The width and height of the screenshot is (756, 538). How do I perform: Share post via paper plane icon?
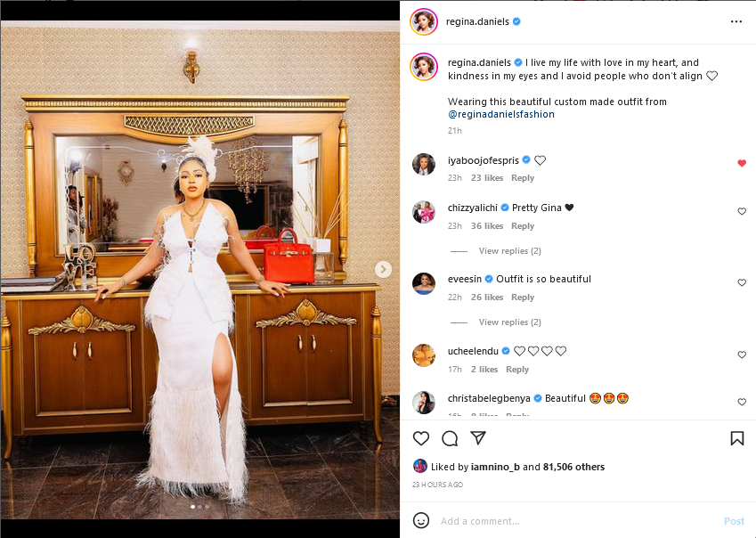[478, 437]
